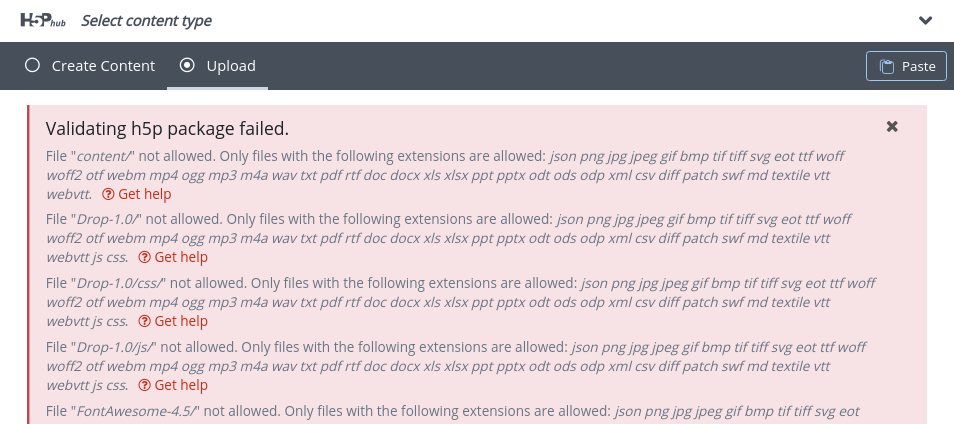Select the Upload radio circle
Image resolution: width=954 pixels, height=424 pixels.
pos(187,65)
